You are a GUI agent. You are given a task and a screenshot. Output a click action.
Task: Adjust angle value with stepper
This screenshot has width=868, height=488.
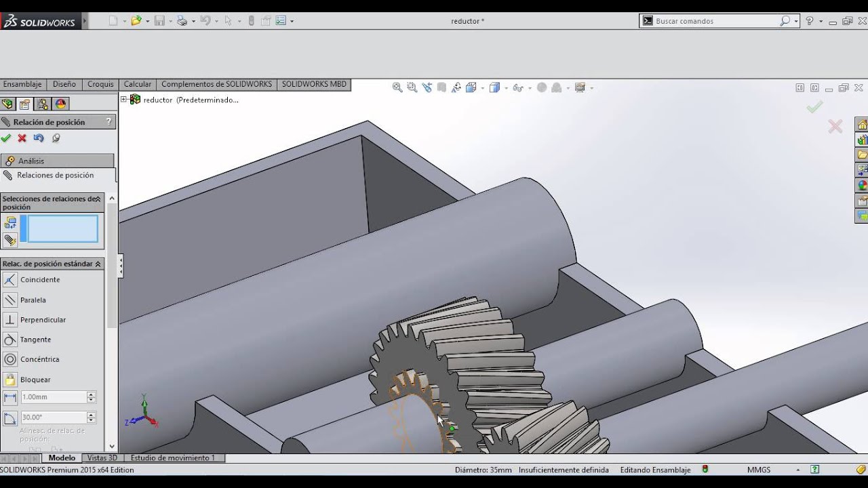pos(91,418)
